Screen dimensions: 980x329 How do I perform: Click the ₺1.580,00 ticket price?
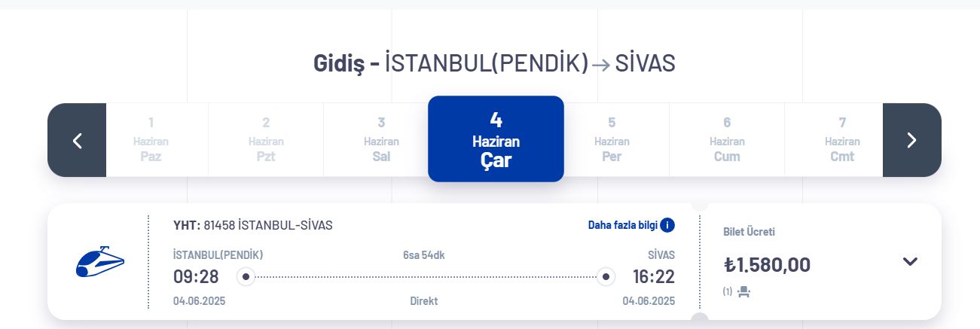[767, 265]
